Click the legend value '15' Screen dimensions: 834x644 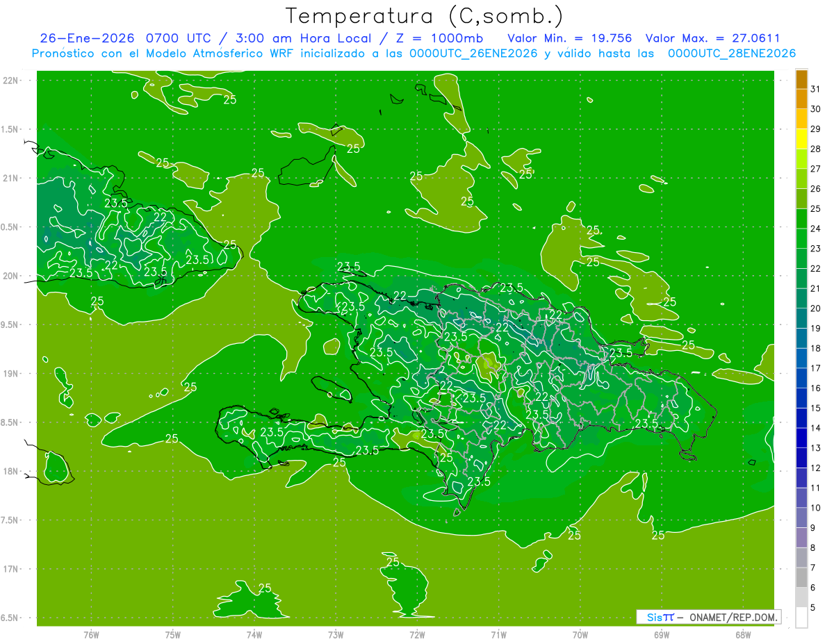click(816, 408)
